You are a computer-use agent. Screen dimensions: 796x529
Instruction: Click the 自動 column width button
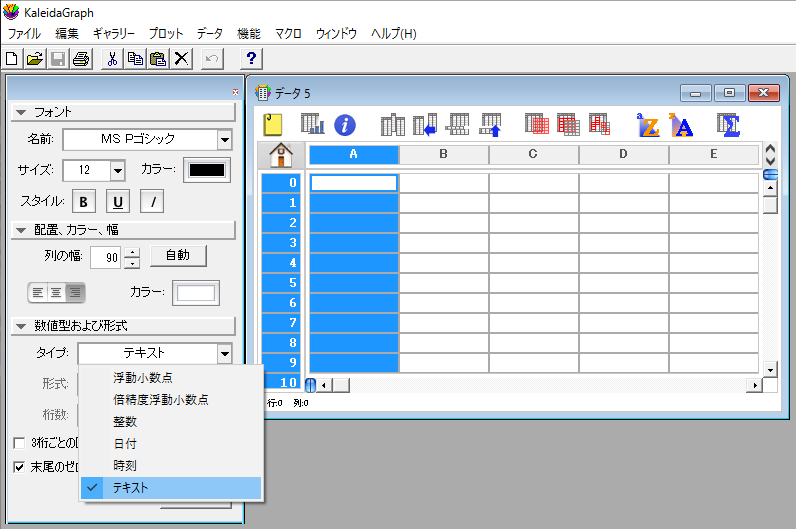coord(178,255)
